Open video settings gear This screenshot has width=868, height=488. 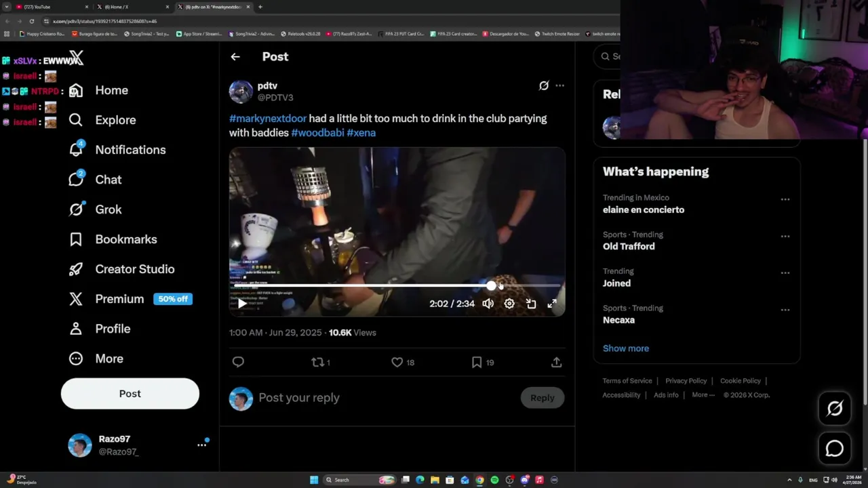click(509, 304)
